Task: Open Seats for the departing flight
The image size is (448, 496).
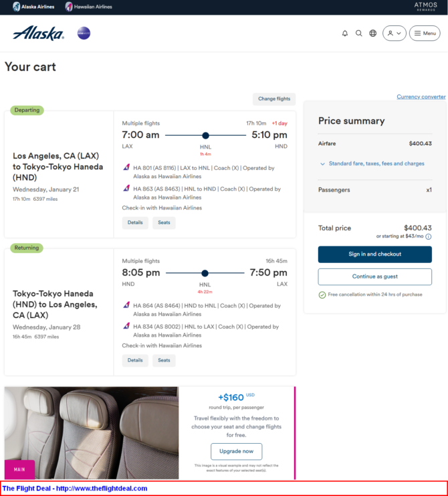Action: (164, 223)
